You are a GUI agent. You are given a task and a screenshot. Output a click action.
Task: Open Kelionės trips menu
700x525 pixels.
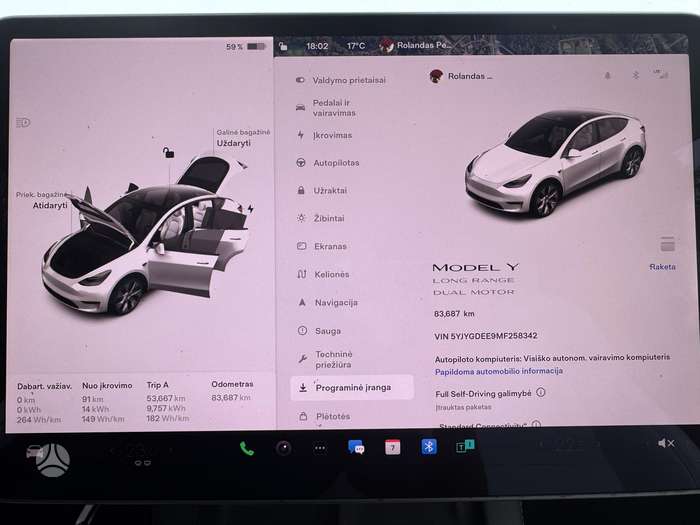[x=324, y=274]
